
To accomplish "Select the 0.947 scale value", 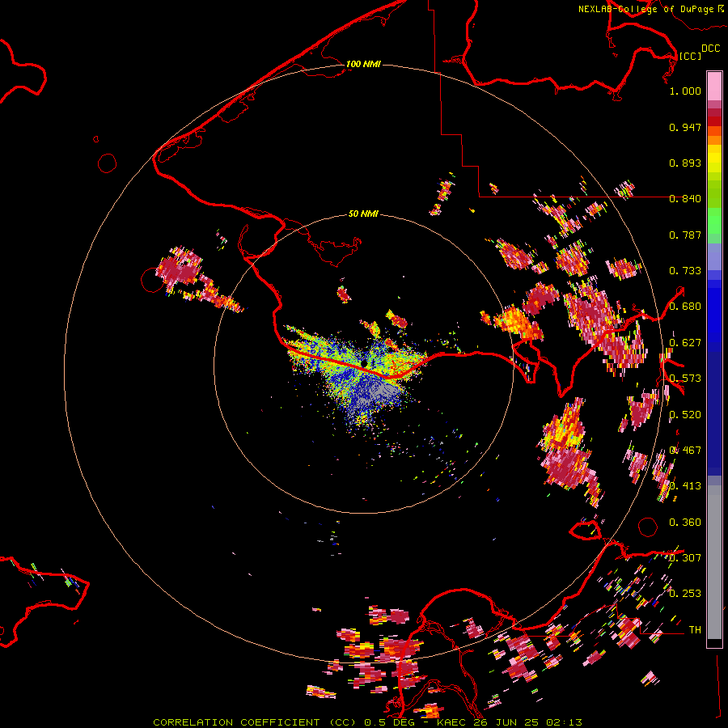I will [x=685, y=127].
